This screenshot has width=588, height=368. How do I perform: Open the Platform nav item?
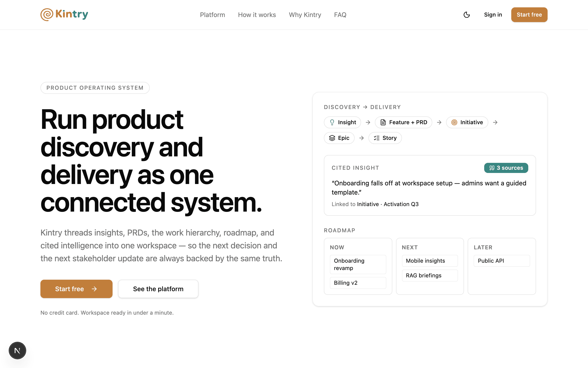[x=212, y=14]
